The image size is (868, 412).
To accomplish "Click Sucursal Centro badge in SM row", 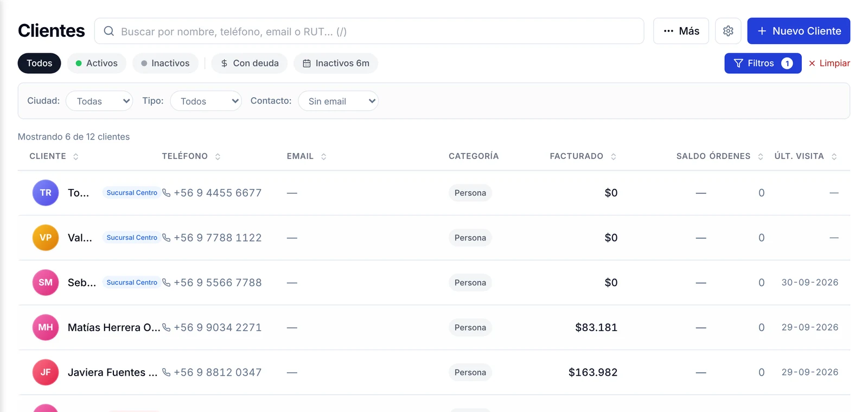I will [132, 282].
